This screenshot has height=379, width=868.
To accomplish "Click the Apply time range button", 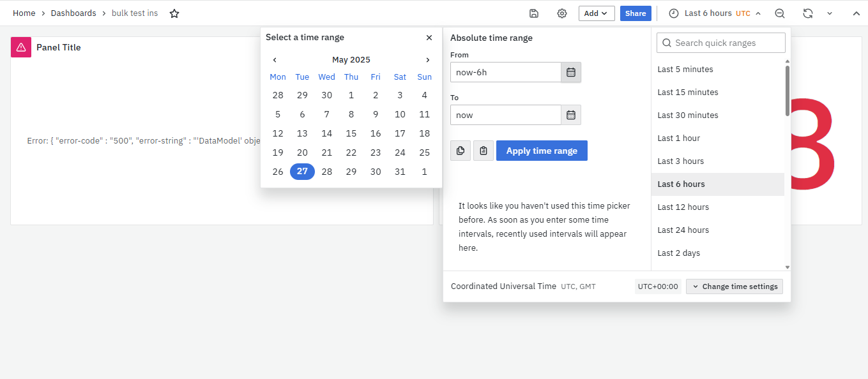I will tap(542, 151).
